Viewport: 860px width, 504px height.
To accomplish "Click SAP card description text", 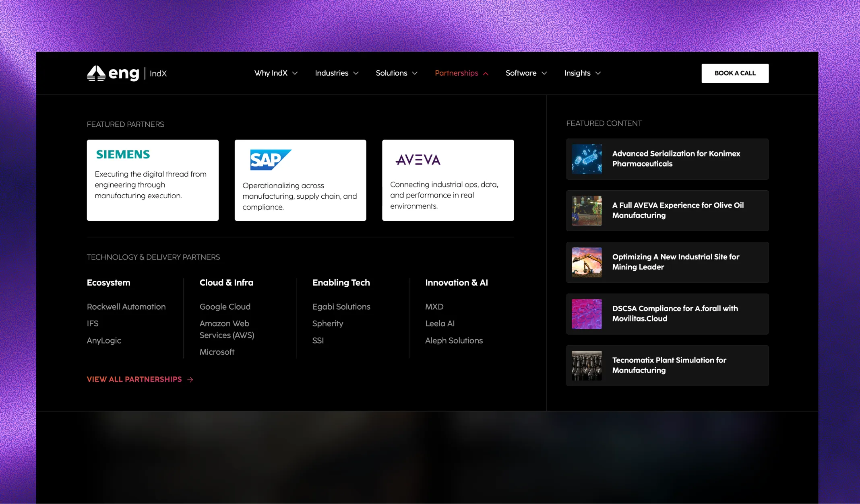I will click(300, 196).
